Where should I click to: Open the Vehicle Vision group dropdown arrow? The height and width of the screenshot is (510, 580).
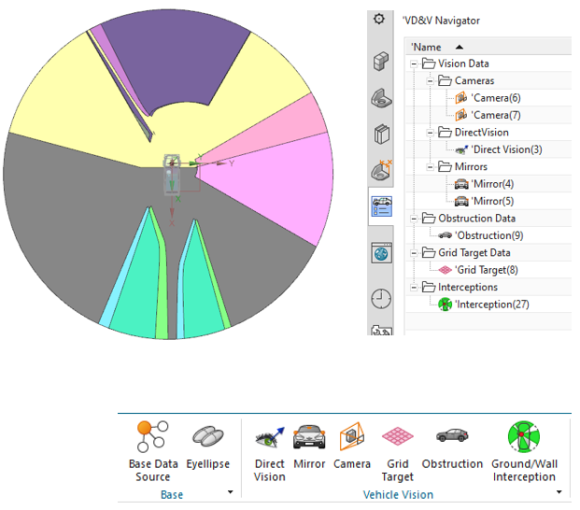(x=559, y=492)
